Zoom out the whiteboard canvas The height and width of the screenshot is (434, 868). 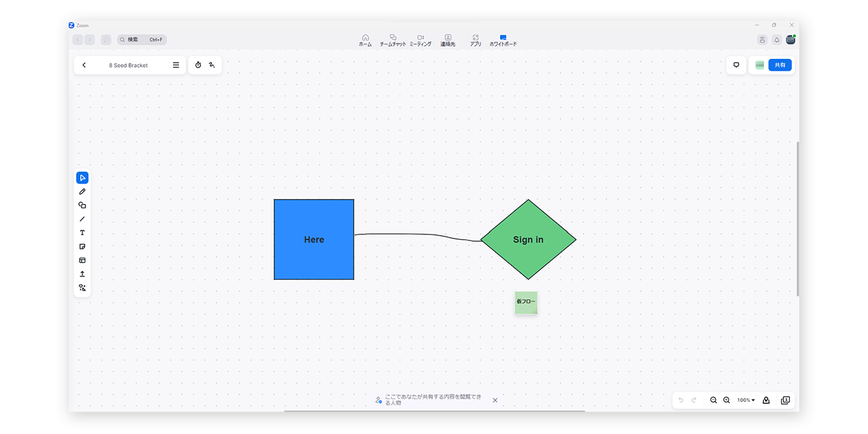[x=713, y=400]
